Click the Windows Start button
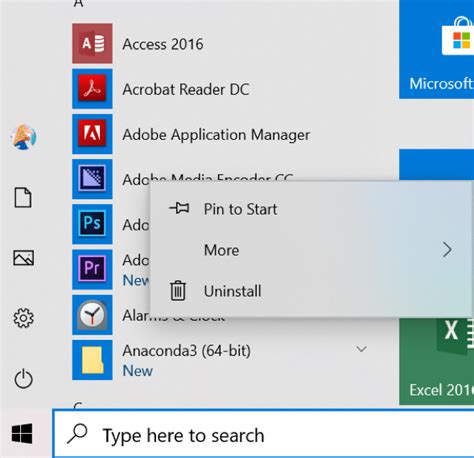This screenshot has height=458, width=474. coord(22,434)
